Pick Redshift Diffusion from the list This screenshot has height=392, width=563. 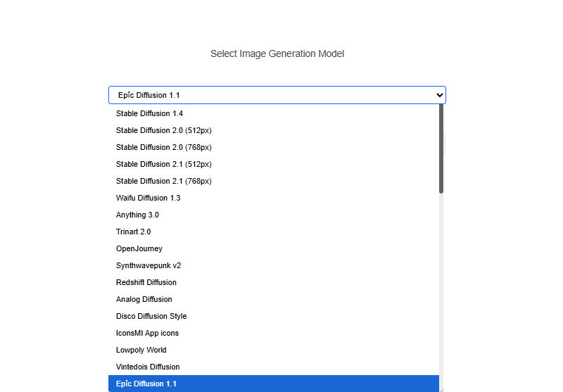click(x=274, y=282)
